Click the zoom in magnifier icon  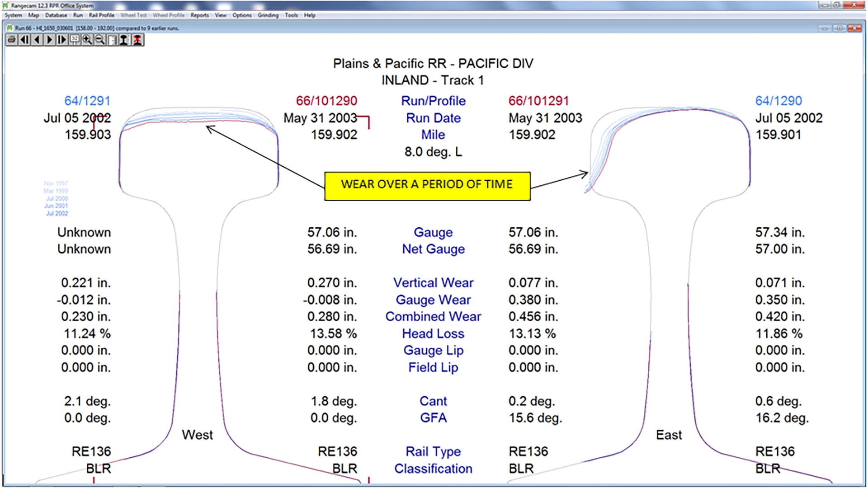[x=87, y=40]
